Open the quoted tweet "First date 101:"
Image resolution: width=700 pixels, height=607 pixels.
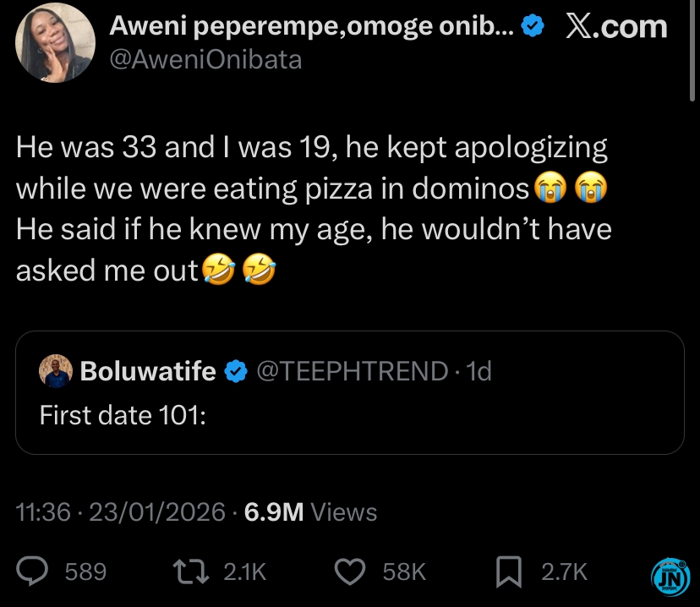click(349, 414)
